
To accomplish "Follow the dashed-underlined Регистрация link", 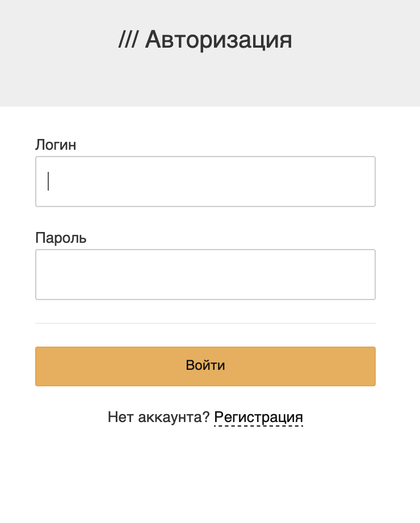I will click(x=258, y=417).
